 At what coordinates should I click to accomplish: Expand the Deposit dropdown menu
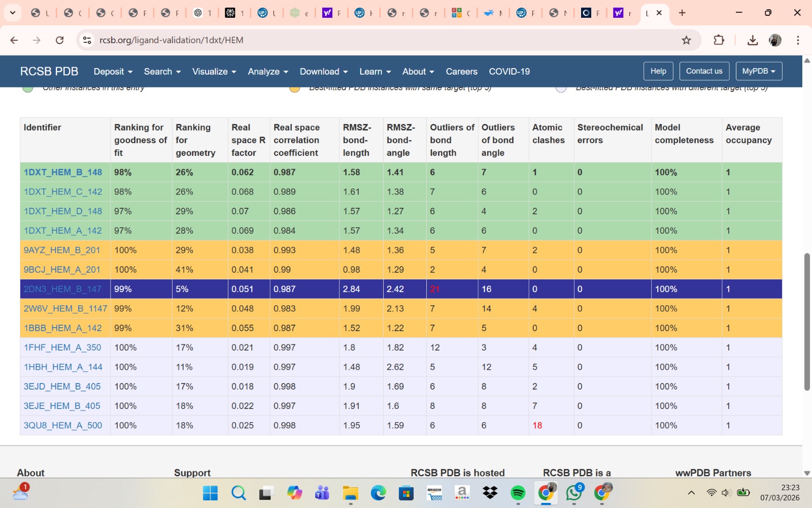pyautogui.click(x=113, y=72)
